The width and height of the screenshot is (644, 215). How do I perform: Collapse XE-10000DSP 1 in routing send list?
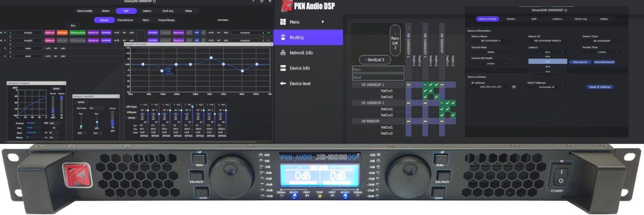(x=356, y=85)
